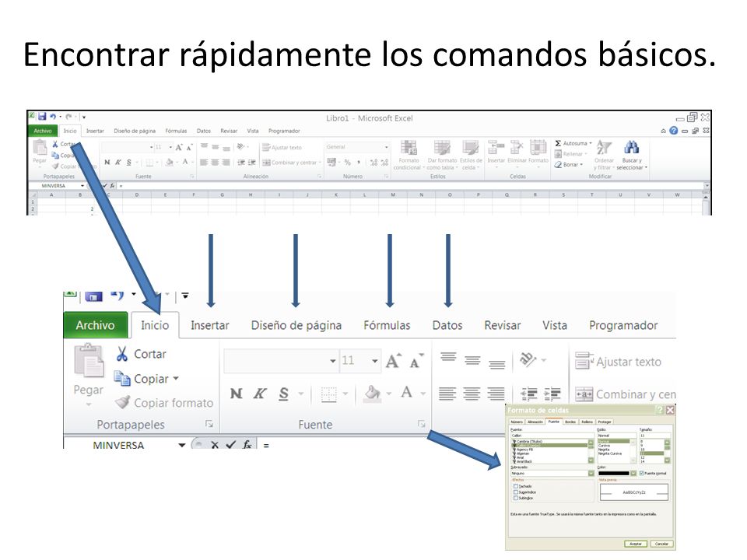Image resolution: width=747 pixels, height=560 pixels.
Task: Open the Customize Quick Access arrow in enlarged ribbon
Action: 185,296
